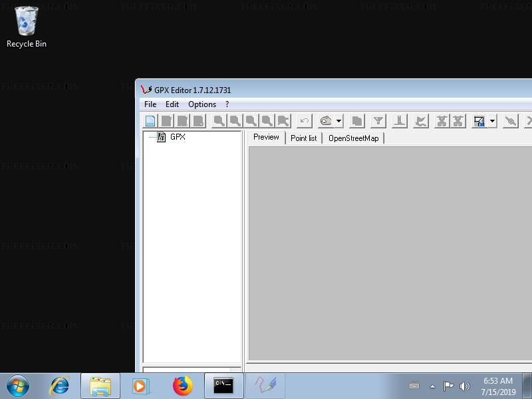
Task: Click the Undo arrow icon
Action: pos(305,121)
